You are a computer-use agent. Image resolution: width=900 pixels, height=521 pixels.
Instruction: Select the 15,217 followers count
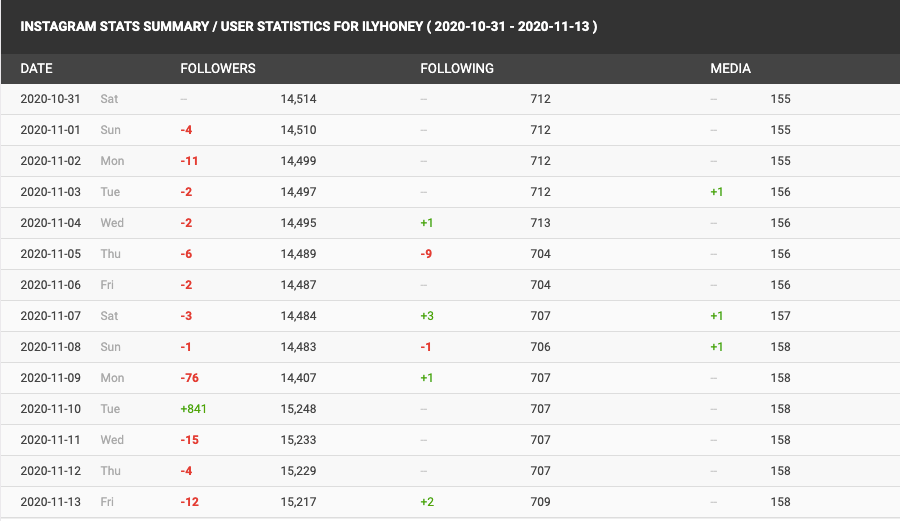[298, 502]
